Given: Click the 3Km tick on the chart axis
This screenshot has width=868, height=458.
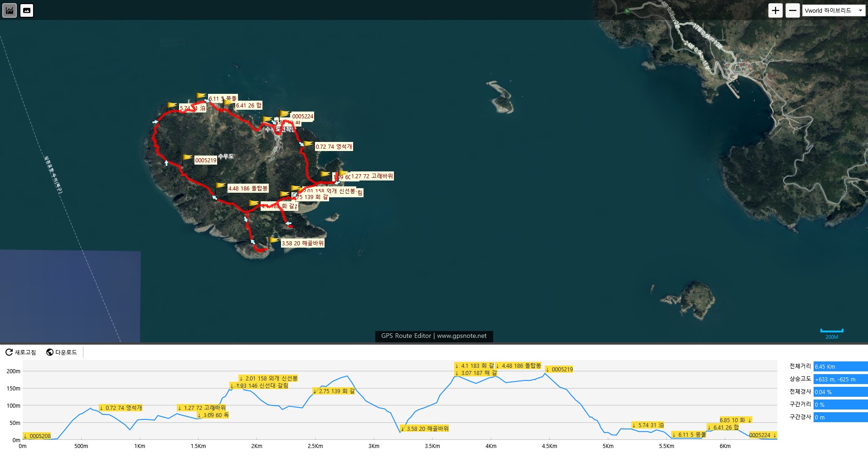Looking at the screenshot, I should pyautogui.click(x=374, y=446).
